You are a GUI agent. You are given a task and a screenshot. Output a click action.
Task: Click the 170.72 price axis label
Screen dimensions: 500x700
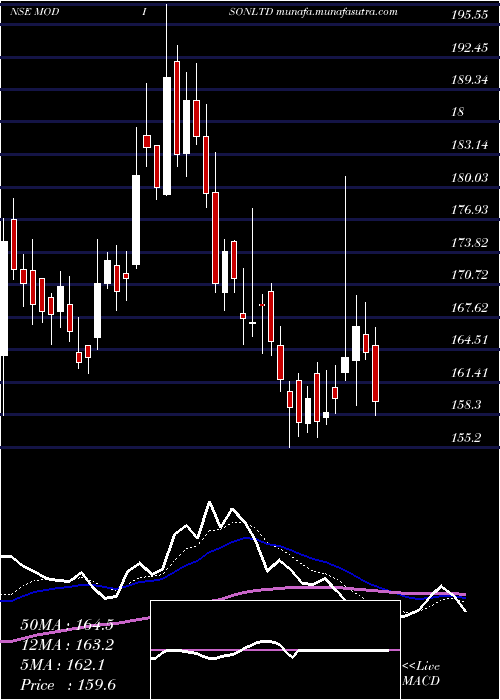pos(469,275)
